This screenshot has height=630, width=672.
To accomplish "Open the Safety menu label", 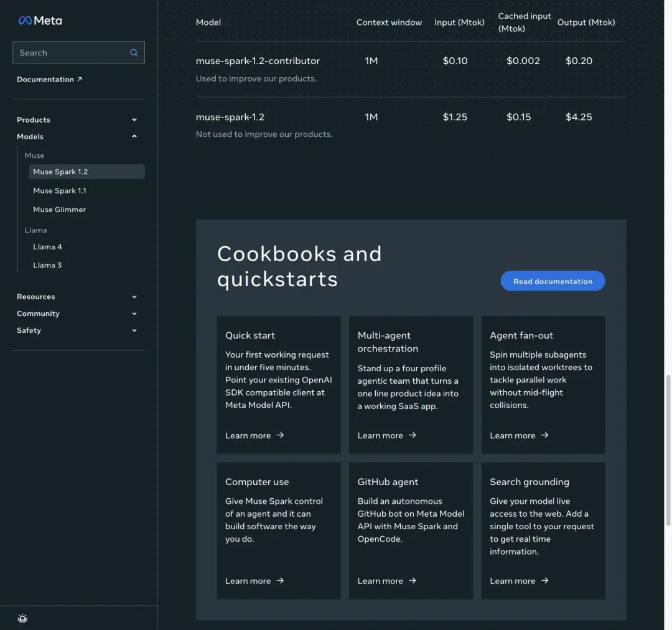I will click(29, 330).
